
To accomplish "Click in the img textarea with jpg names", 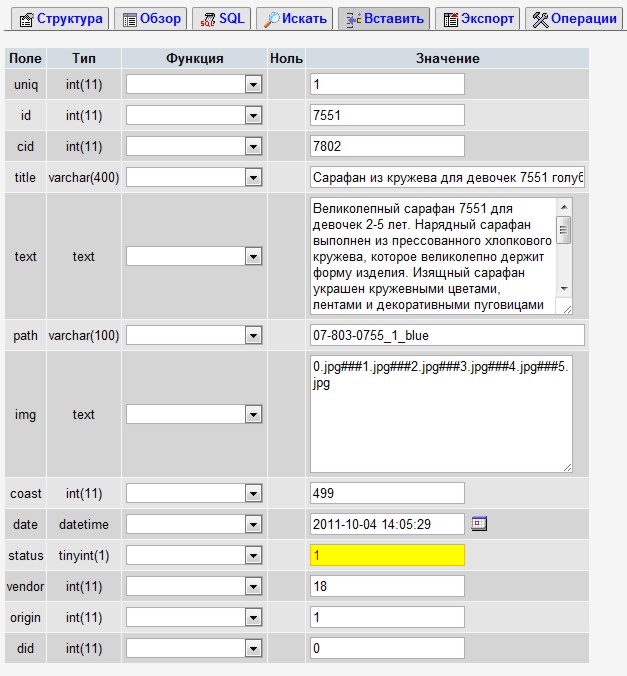I will pyautogui.click(x=441, y=414).
